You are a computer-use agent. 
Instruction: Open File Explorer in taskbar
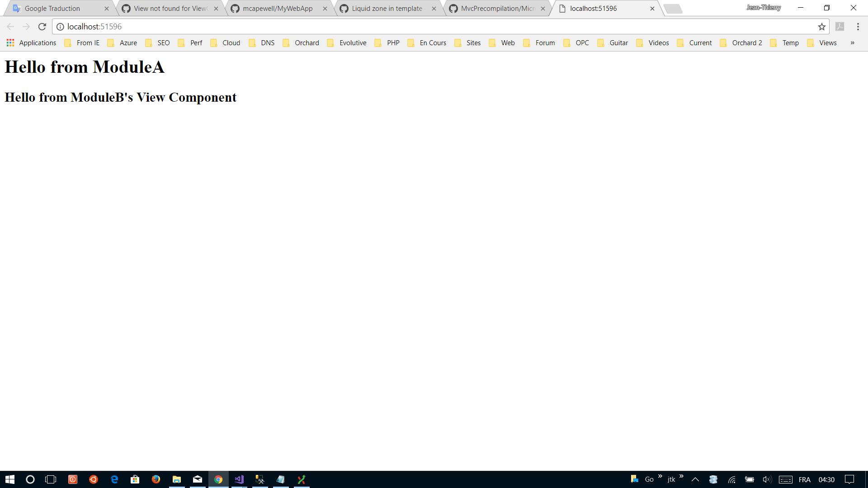(x=177, y=479)
